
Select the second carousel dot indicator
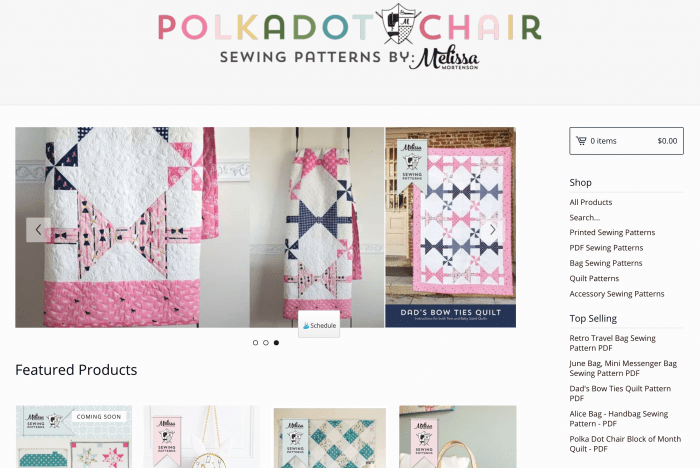click(x=266, y=343)
